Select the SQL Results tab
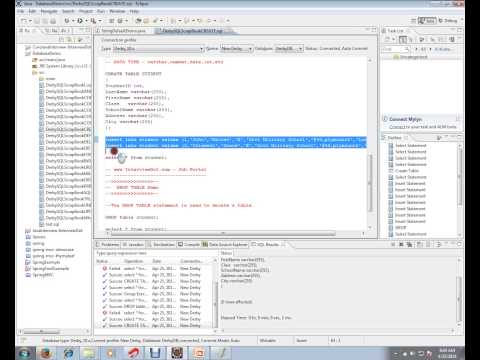 [268, 244]
